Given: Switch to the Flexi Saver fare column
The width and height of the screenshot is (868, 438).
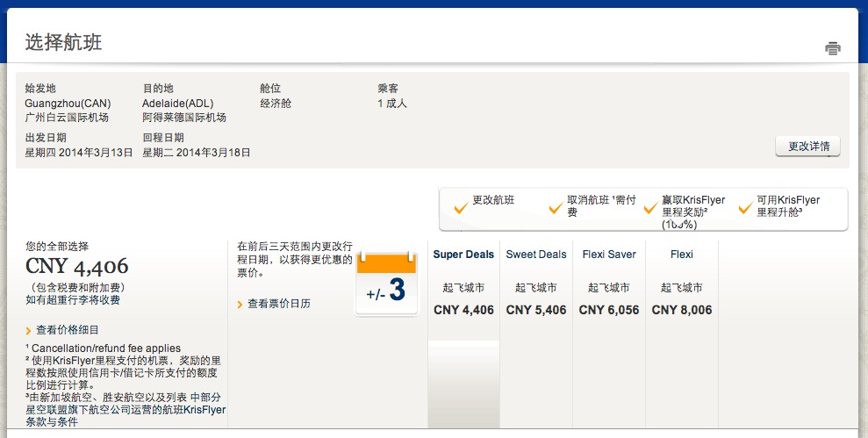Looking at the screenshot, I should pyautogui.click(x=609, y=255).
